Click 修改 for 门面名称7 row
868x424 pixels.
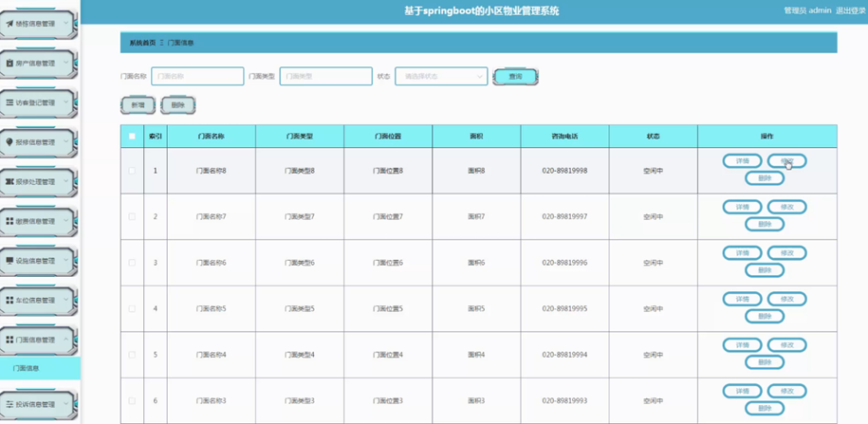(x=786, y=207)
